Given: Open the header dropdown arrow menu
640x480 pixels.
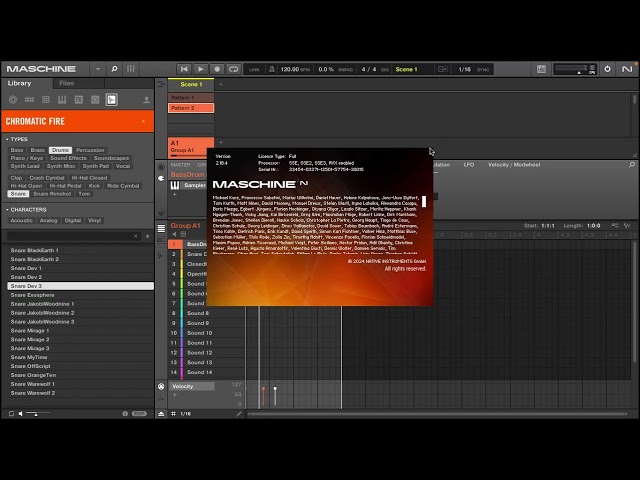Looking at the screenshot, I should click(x=98, y=69).
